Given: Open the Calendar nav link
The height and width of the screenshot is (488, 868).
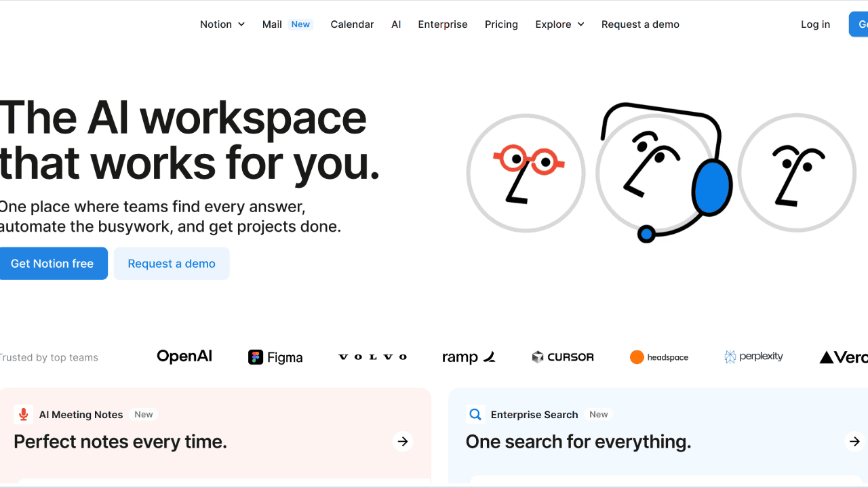Looking at the screenshot, I should click(x=352, y=24).
